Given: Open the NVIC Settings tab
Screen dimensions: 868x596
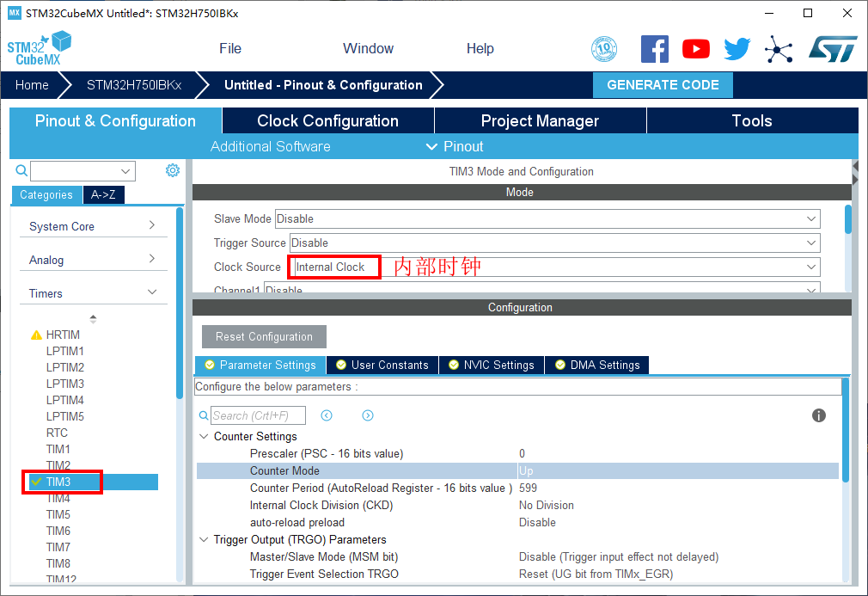Looking at the screenshot, I should click(x=491, y=366).
